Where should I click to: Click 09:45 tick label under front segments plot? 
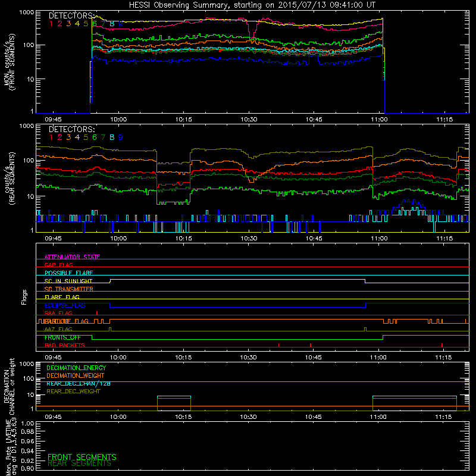click(x=54, y=120)
